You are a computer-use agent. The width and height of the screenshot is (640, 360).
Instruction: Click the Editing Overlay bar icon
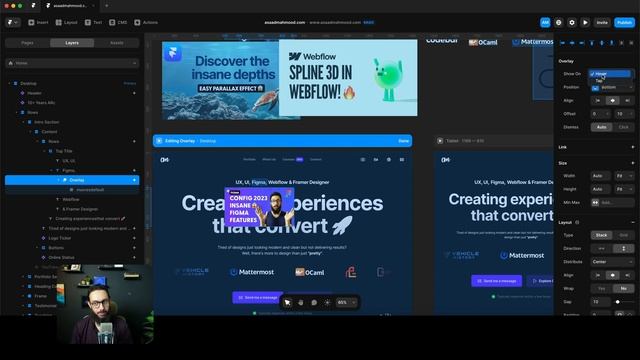click(159, 141)
